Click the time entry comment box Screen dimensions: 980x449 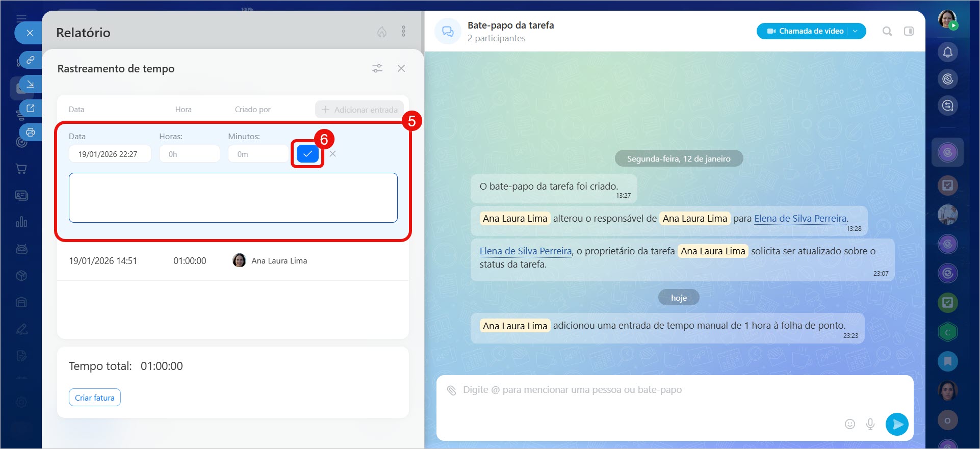233,198
